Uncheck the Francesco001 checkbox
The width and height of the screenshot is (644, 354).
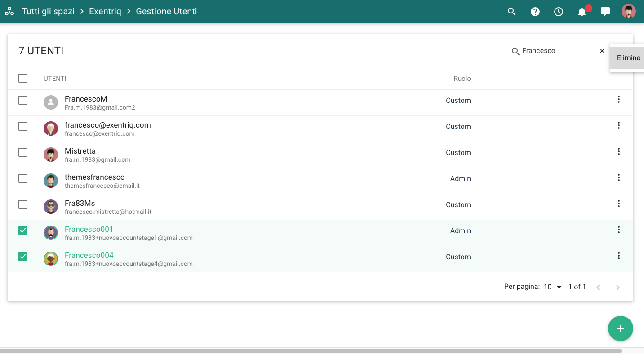(23, 230)
